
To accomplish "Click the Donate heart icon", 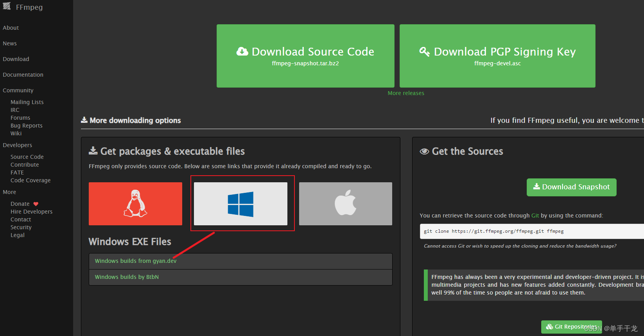I will tap(36, 204).
